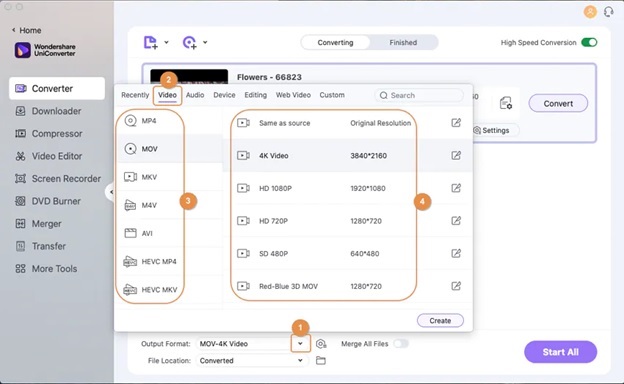The height and width of the screenshot is (384, 624).
Task: Click the format Search field
Action: pyautogui.click(x=419, y=96)
